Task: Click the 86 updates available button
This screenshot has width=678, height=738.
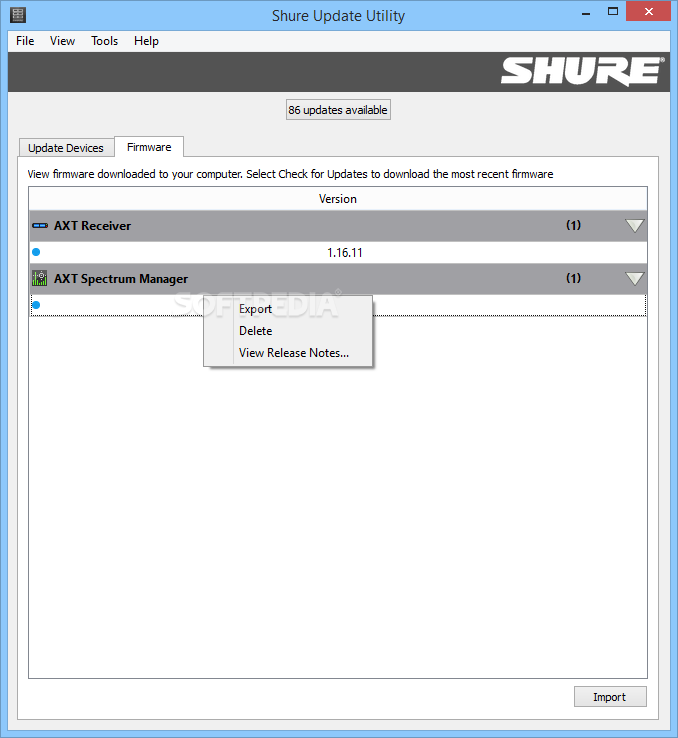Action: pyautogui.click(x=338, y=110)
